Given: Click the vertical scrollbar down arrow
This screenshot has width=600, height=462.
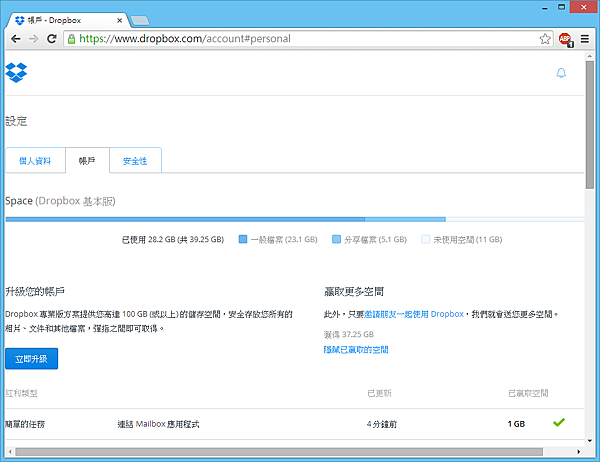Looking at the screenshot, I should pyautogui.click(x=589, y=441).
